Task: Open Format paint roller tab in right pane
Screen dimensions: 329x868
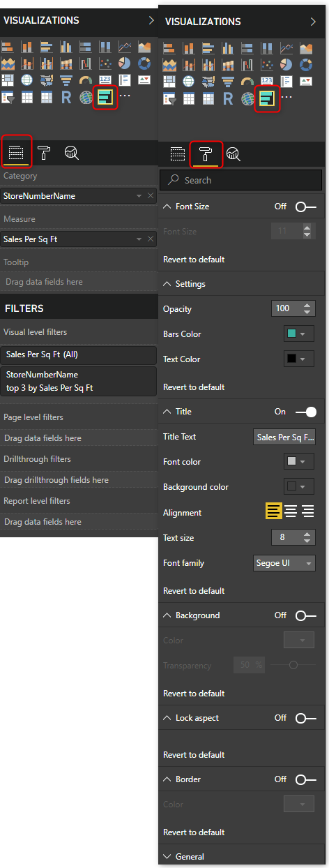Action: pos(206,154)
